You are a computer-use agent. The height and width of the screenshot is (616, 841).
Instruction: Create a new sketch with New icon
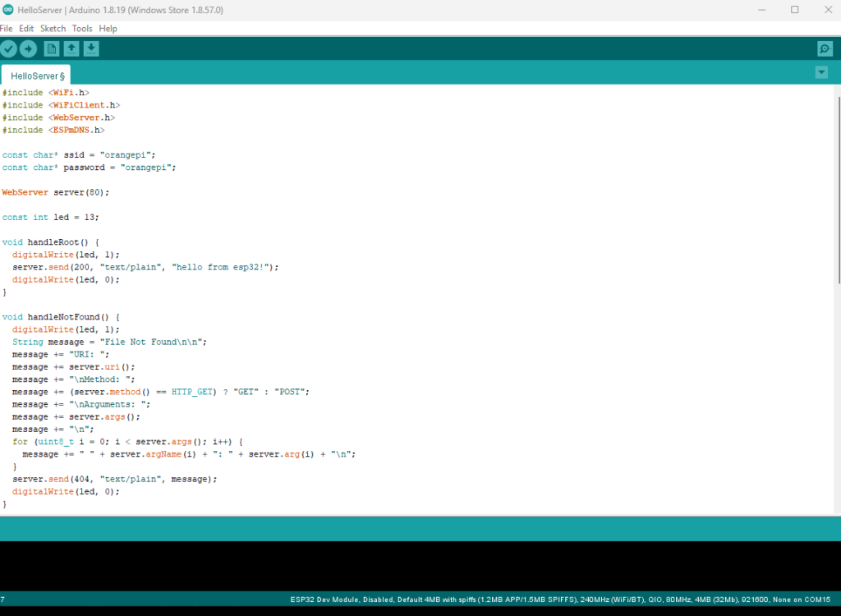[52, 48]
